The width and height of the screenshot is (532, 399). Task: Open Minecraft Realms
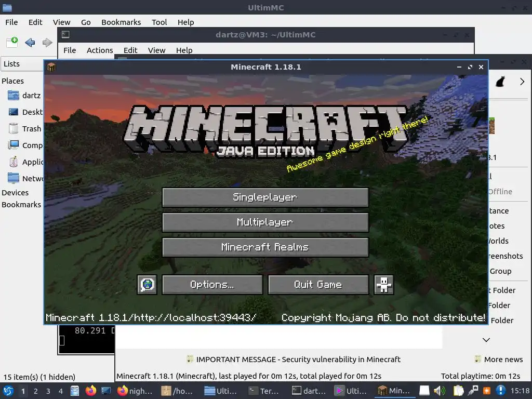click(x=265, y=247)
